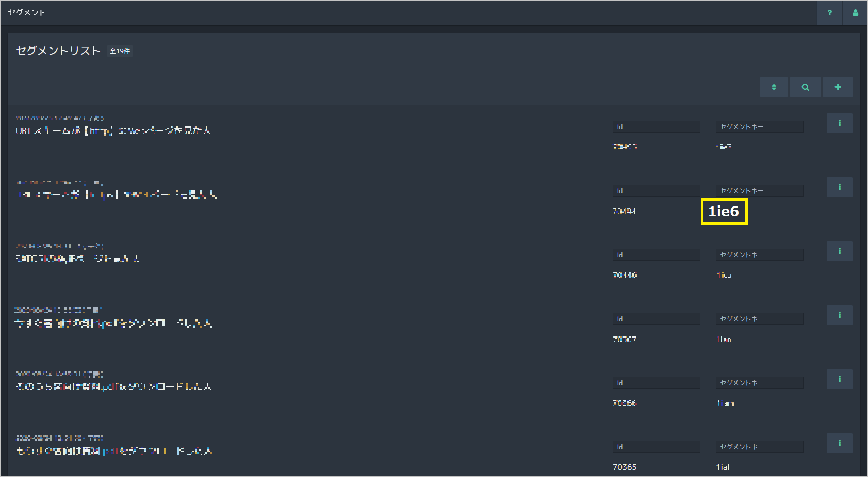Viewport: 868px width, 477px height.
Task: Click the セグメントリスト heading
Action: [x=58, y=51]
